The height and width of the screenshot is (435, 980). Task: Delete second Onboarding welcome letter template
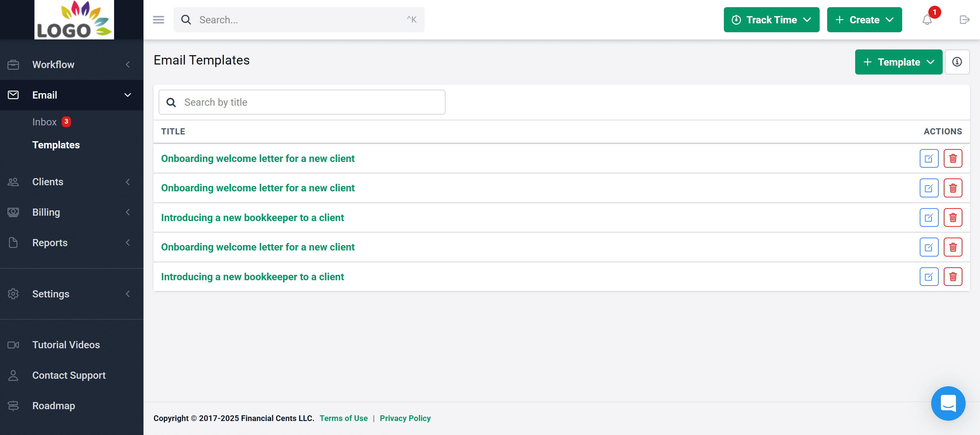pos(953,188)
